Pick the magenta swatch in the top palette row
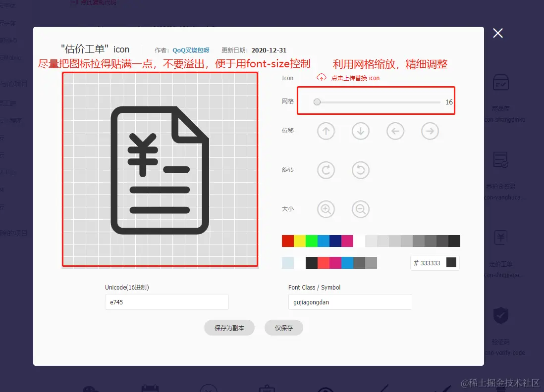 pos(347,241)
